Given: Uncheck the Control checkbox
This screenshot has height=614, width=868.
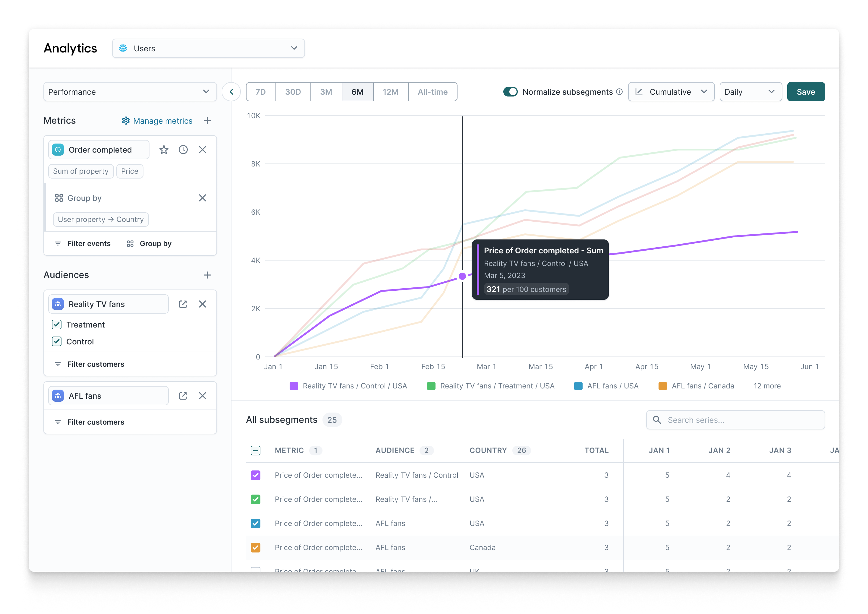Looking at the screenshot, I should click(x=57, y=342).
